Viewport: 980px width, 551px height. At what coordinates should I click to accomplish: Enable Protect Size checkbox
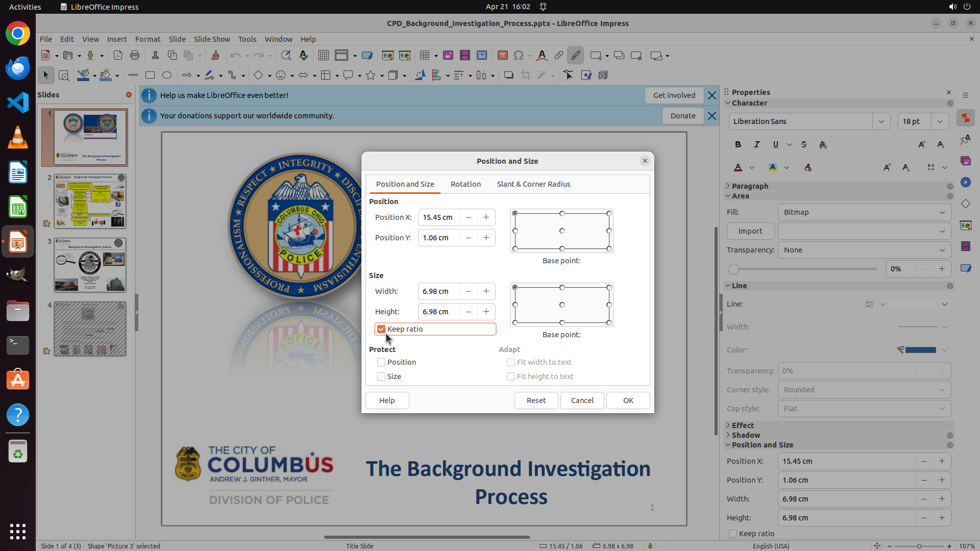(381, 377)
